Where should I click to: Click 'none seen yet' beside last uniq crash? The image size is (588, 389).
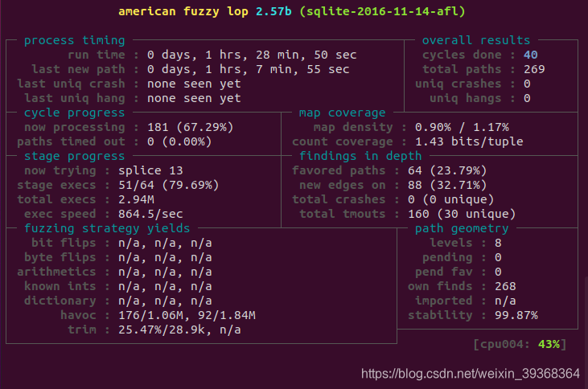194,84
